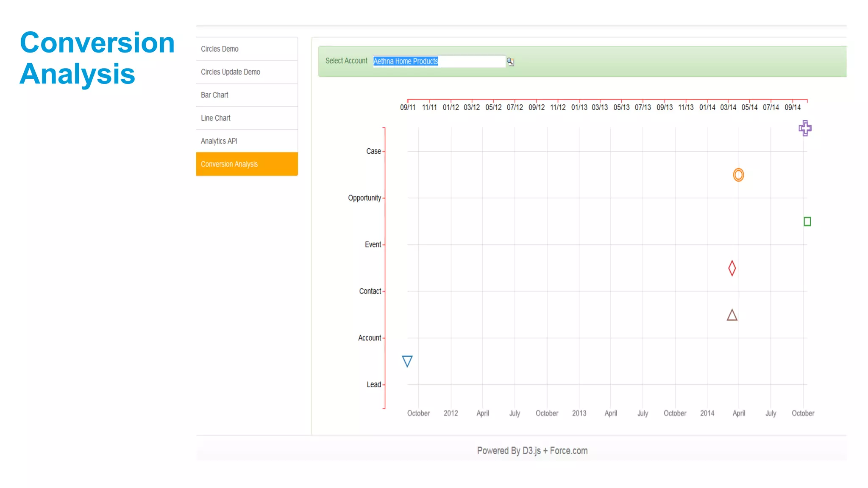Open the Analytics API menu item
Image resolution: width=868 pixels, height=488 pixels.
pyautogui.click(x=247, y=141)
